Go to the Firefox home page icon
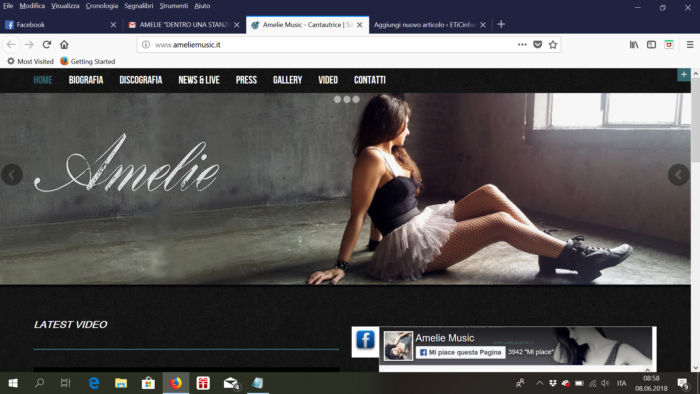 (x=64, y=45)
